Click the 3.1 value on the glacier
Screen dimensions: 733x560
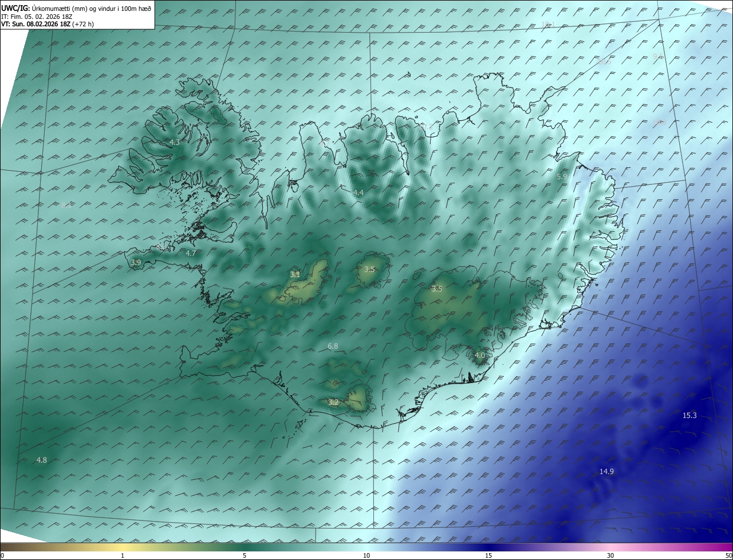click(295, 275)
